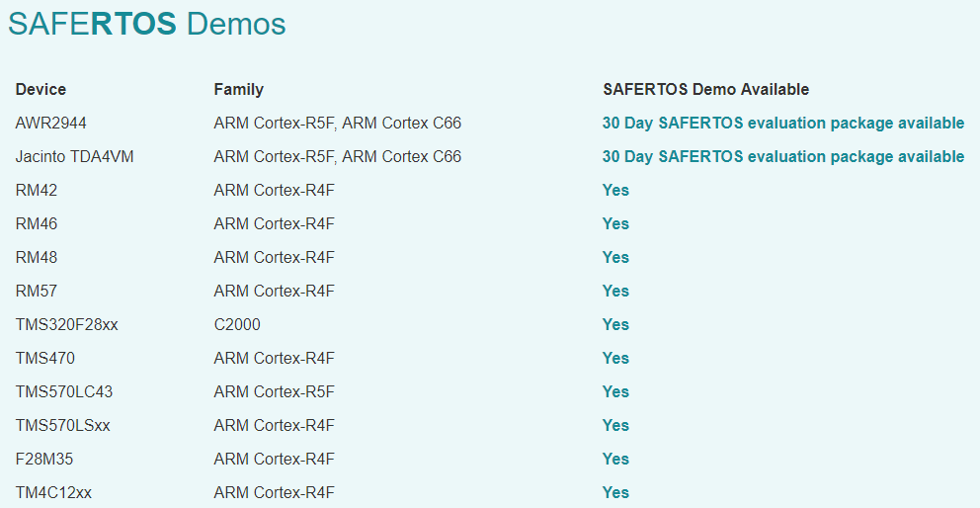Image resolution: width=980 pixels, height=508 pixels.
Task: Click the SAFERTOS Demo Available column header
Action: (705, 90)
